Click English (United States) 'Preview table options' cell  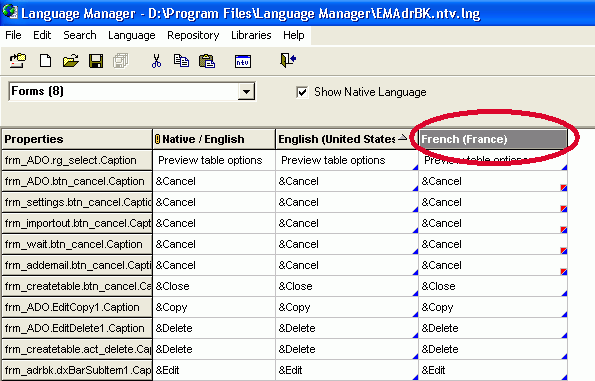pos(347,160)
